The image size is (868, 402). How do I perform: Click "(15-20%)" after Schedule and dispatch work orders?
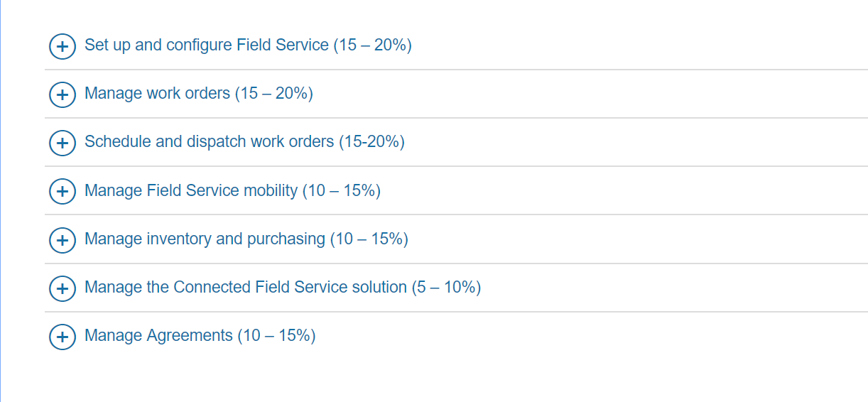371,142
